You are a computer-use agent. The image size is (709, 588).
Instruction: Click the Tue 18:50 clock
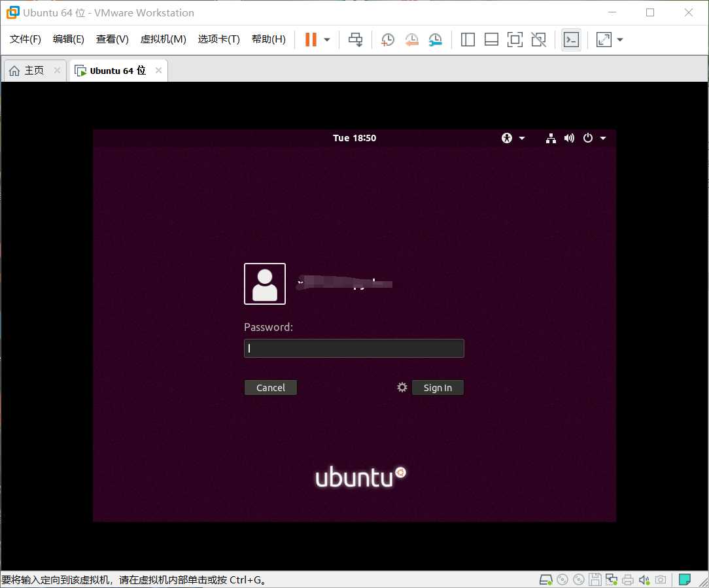[x=354, y=138]
